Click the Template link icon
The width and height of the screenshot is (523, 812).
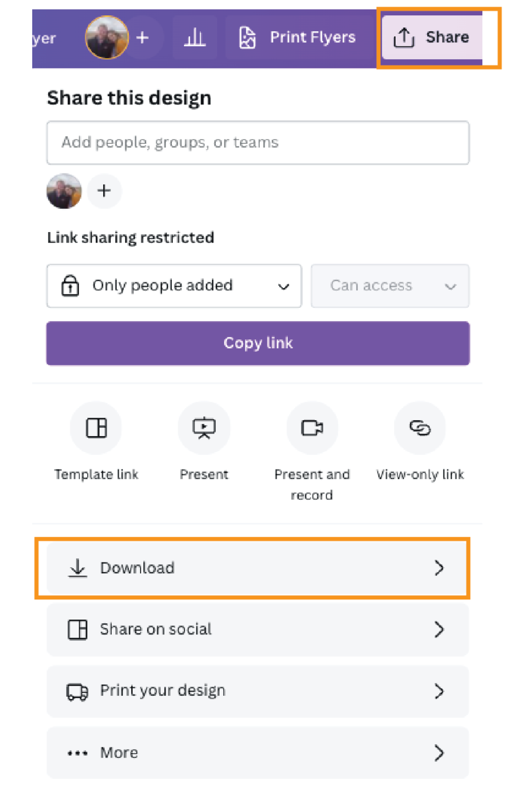(x=96, y=428)
